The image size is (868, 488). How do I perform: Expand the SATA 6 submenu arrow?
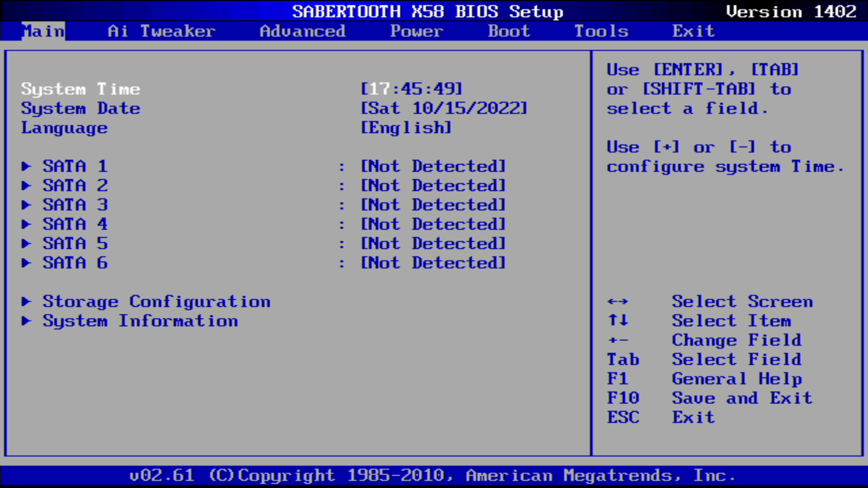26,262
